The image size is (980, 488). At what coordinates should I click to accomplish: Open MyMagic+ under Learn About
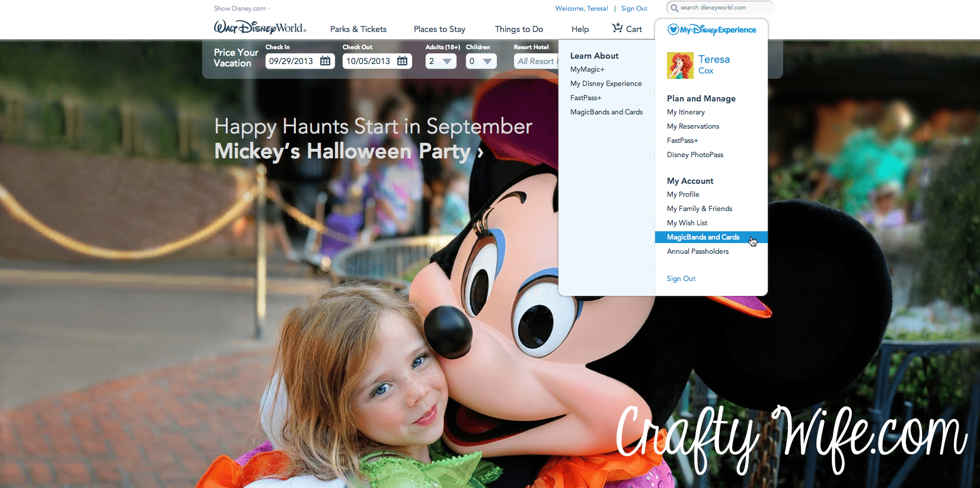pyautogui.click(x=588, y=69)
